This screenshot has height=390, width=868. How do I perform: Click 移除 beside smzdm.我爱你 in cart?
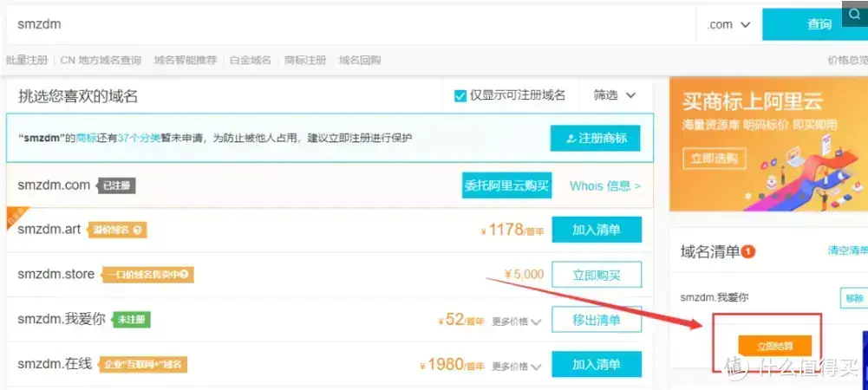click(x=854, y=298)
